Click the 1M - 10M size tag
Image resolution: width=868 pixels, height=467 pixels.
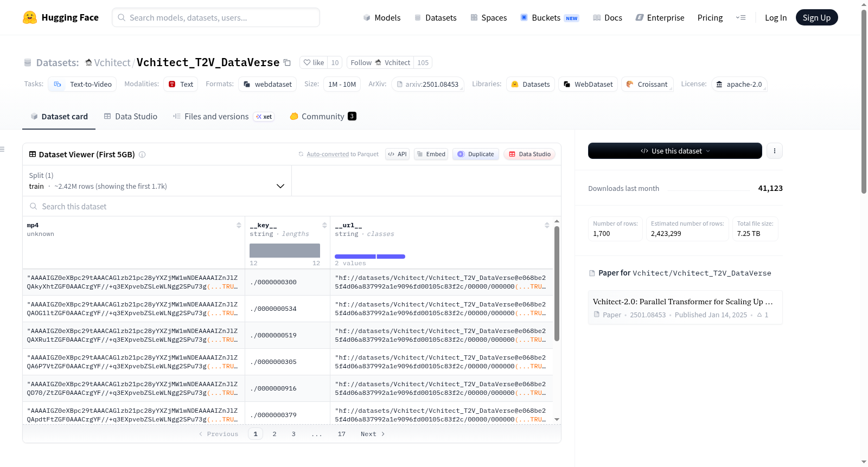(342, 84)
